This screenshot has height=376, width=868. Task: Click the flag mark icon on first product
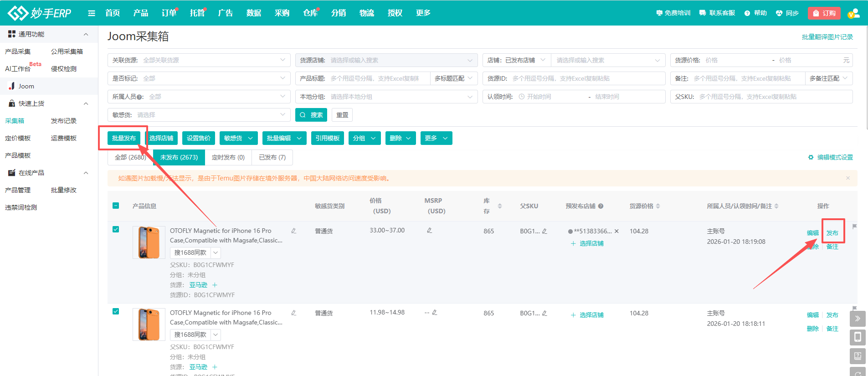coord(854,227)
